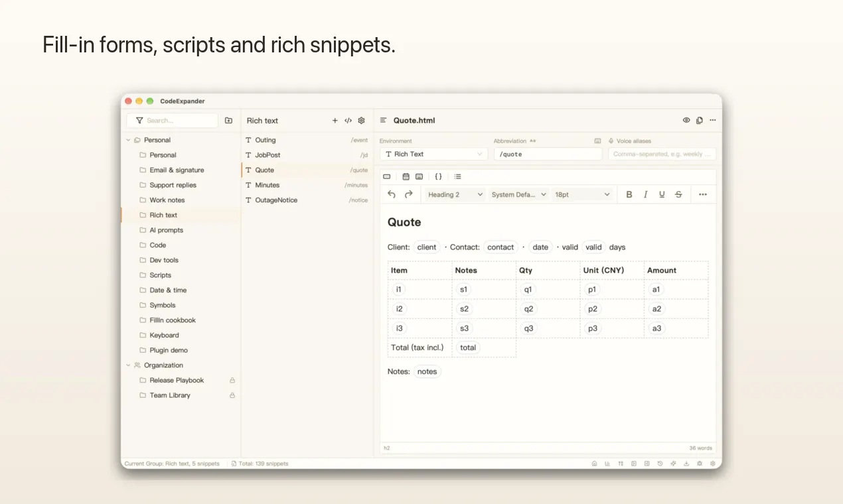Open the System Default font dropdown
The image size is (843, 504).
click(518, 194)
